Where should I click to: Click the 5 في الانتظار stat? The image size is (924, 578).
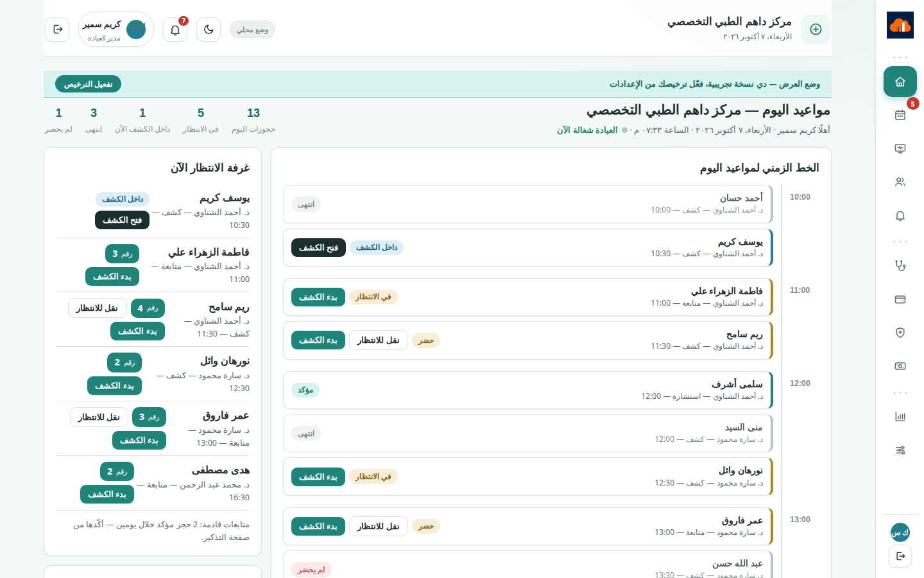coord(201,120)
